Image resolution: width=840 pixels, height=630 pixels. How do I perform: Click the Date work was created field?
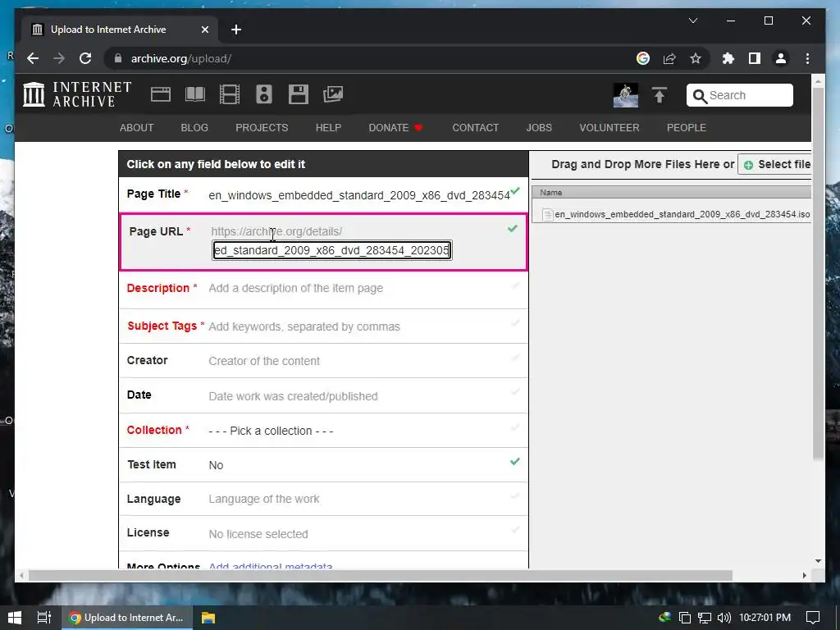point(293,396)
